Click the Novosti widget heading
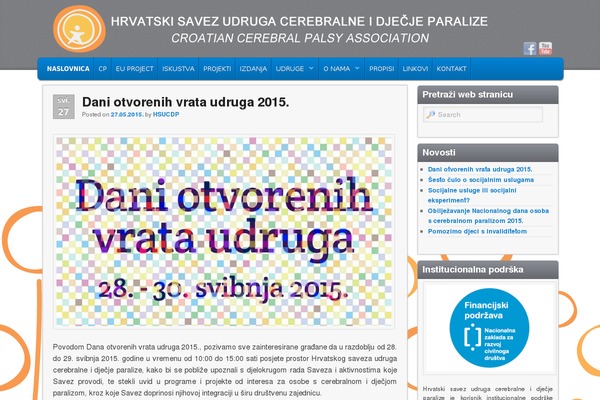 pyautogui.click(x=439, y=152)
